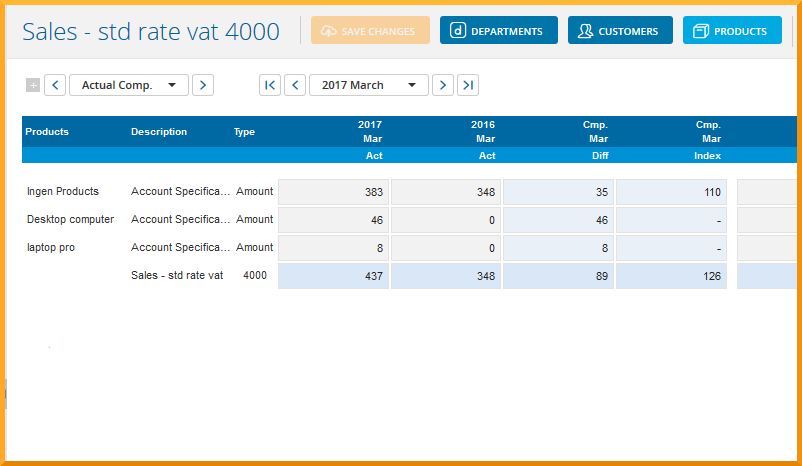Jump to last period arrow
The height and width of the screenshot is (466, 802).
tap(468, 86)
